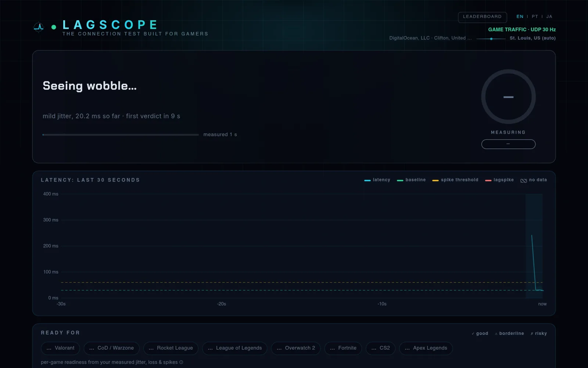Open the St. Louis, US (auto) server selector

click(x=533, y=38)
